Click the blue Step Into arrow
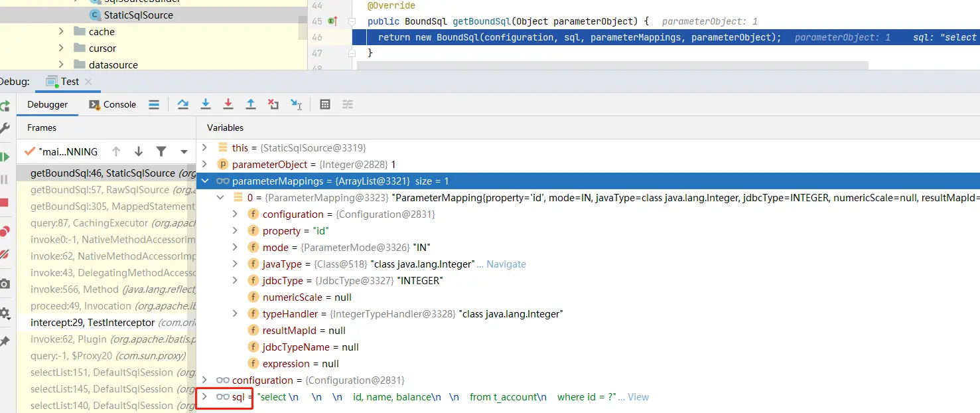Viewport: 980px width, 413px height. [x=206, y=104]
